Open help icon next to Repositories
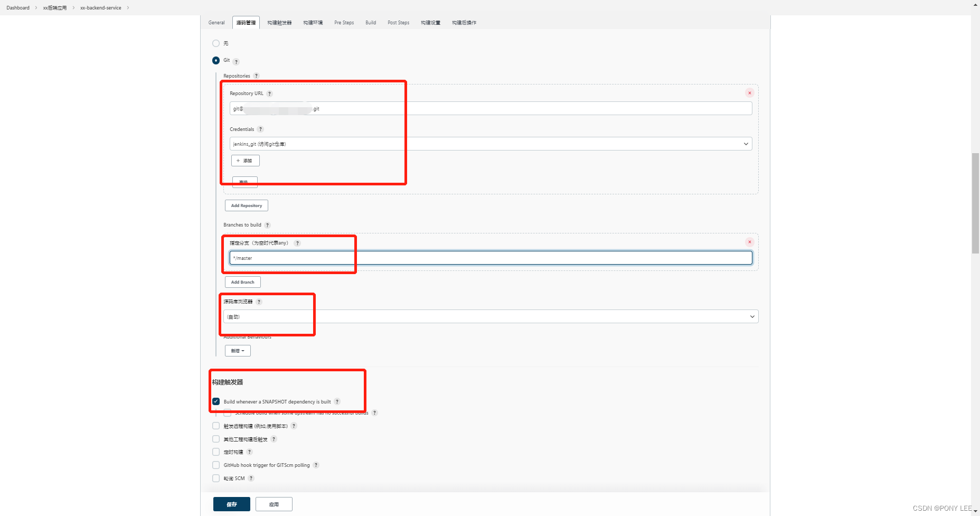The image size is (980, 516). [x=257, y=76]
